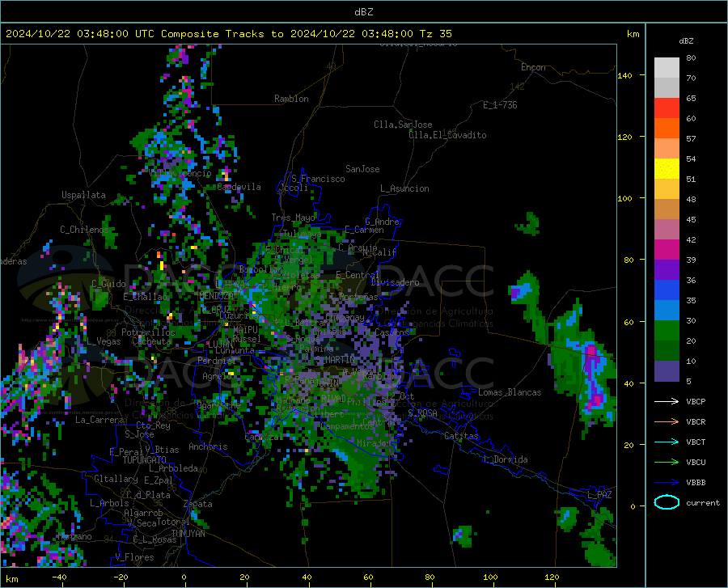Click the Tres_Mayo place label
This screenshot has width=728, height=588.
click(293, 218)
